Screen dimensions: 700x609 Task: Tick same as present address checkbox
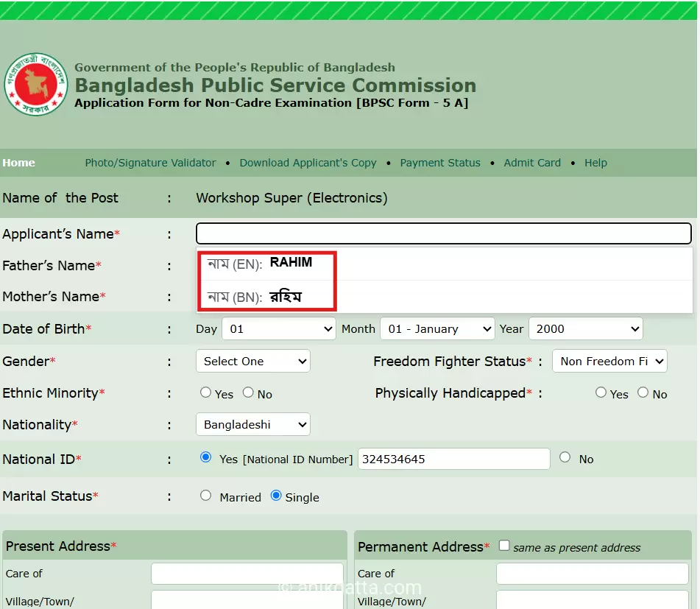(x=504, y=546)
